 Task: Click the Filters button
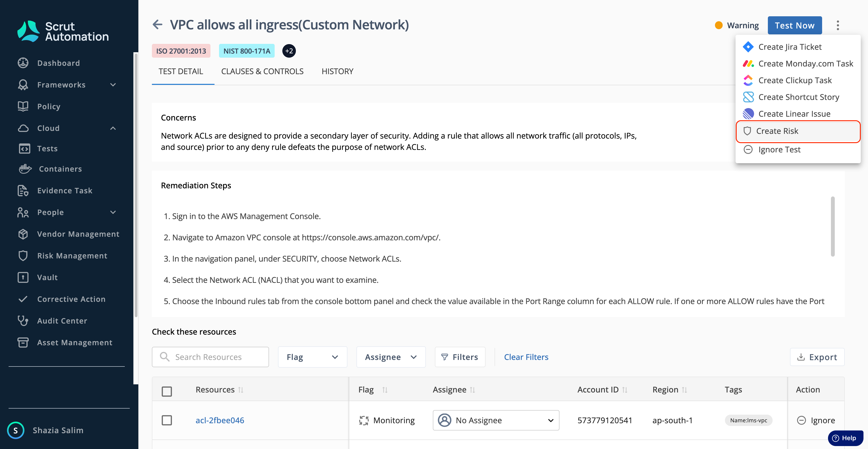(460, 357)
